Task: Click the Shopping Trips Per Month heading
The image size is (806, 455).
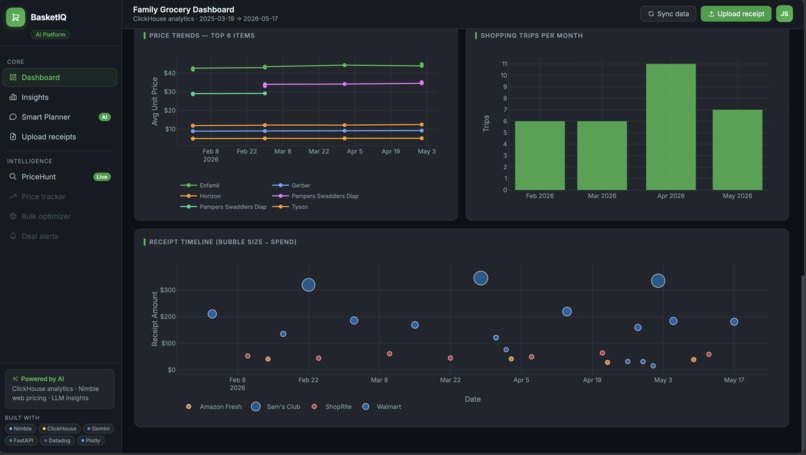Action: 532,35
